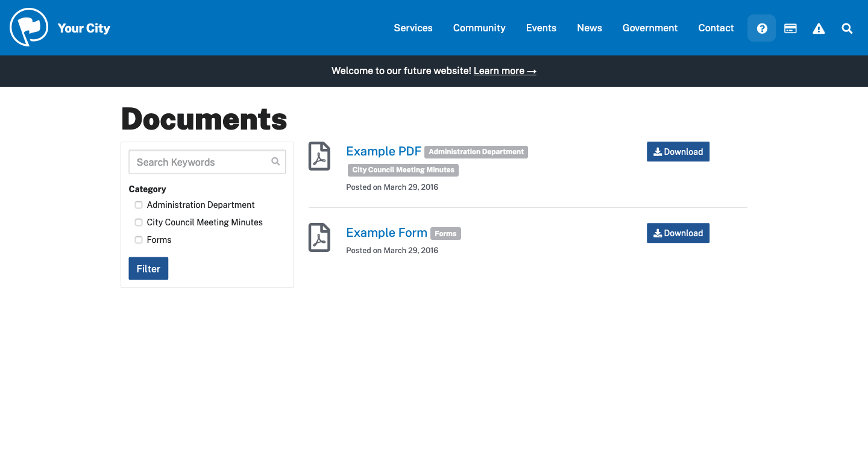Download the Example Form document
The height and width of the screenshot is (467, 868).
click(678, 233)
